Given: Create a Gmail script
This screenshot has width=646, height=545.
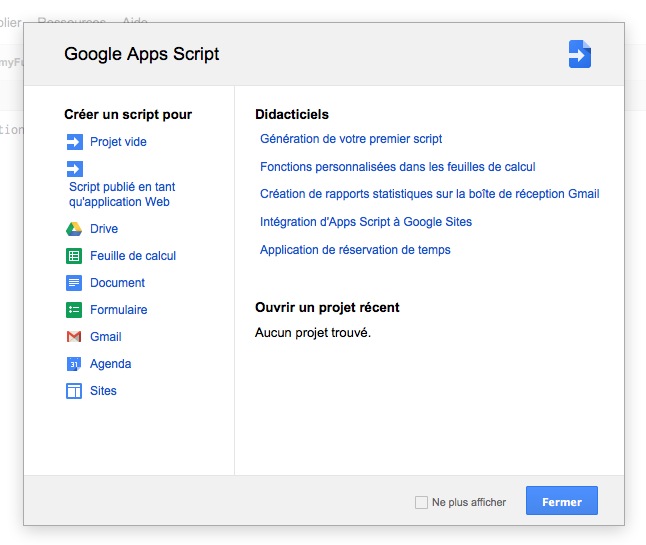Looking at the screenshot, I should [x=106, y=337].
